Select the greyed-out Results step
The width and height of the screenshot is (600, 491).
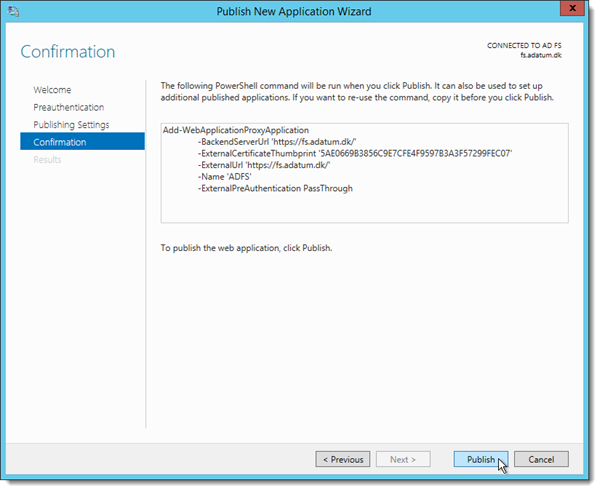point(47,160)
